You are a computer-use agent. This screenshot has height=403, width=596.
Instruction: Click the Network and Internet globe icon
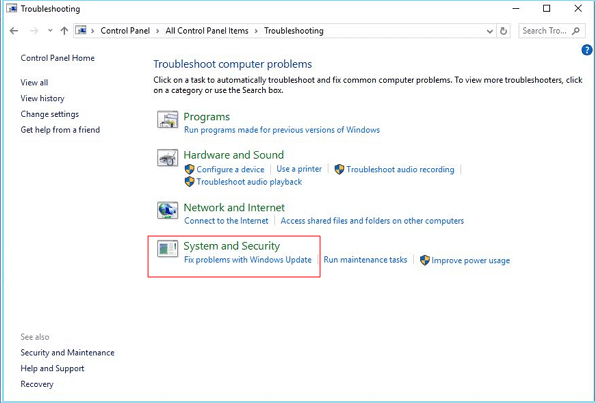[x=168, y=210]
